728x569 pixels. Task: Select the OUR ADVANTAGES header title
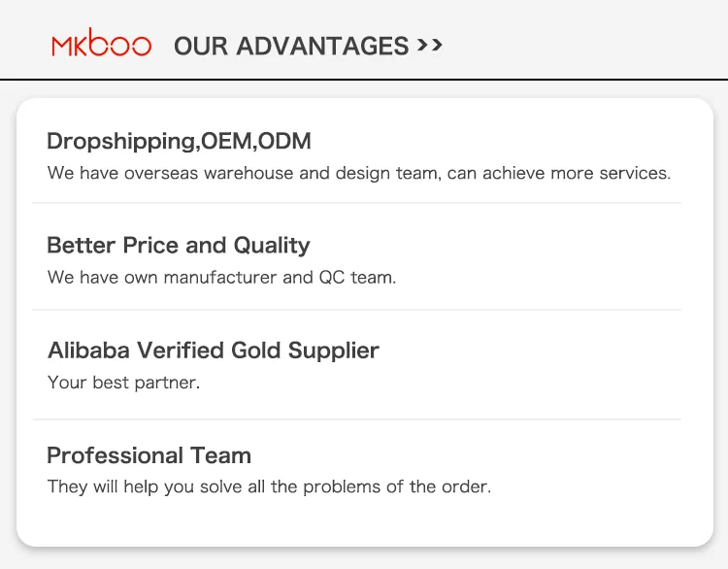point(291,46)
